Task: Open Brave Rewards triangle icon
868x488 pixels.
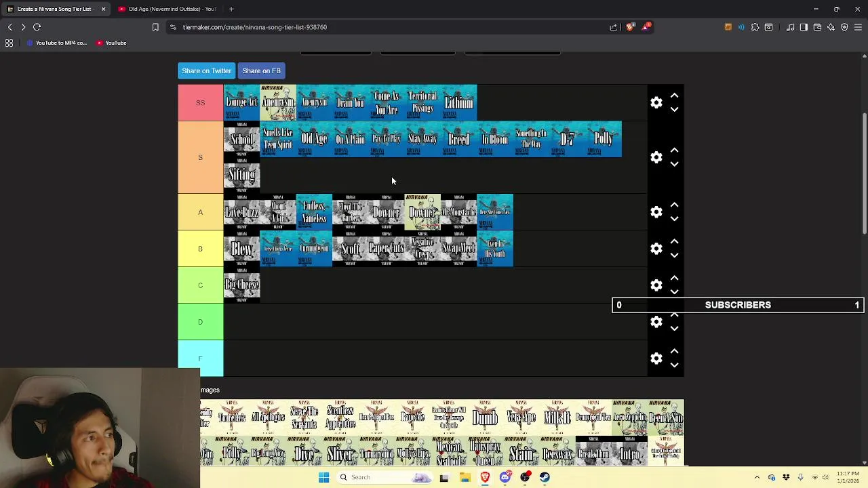Action: point(647,27)
